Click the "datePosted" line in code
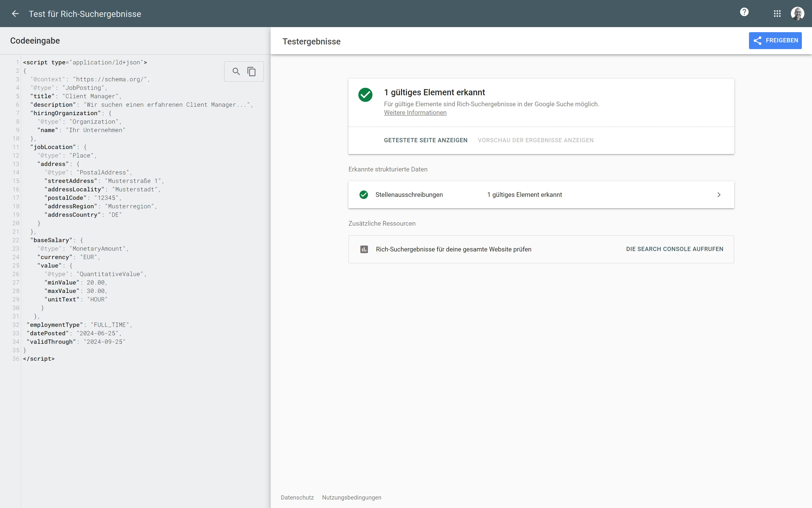The width and height of the screenshot is (812, 508). (x=74, y=333)
